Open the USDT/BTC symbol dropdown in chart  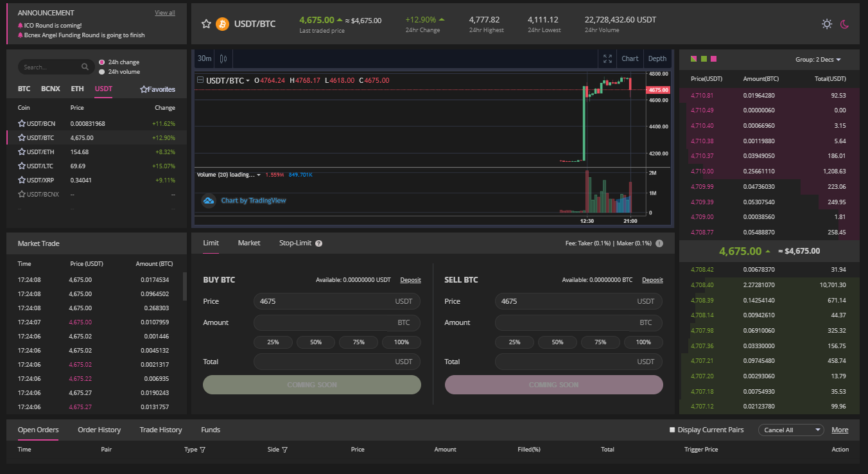(229, 80)
